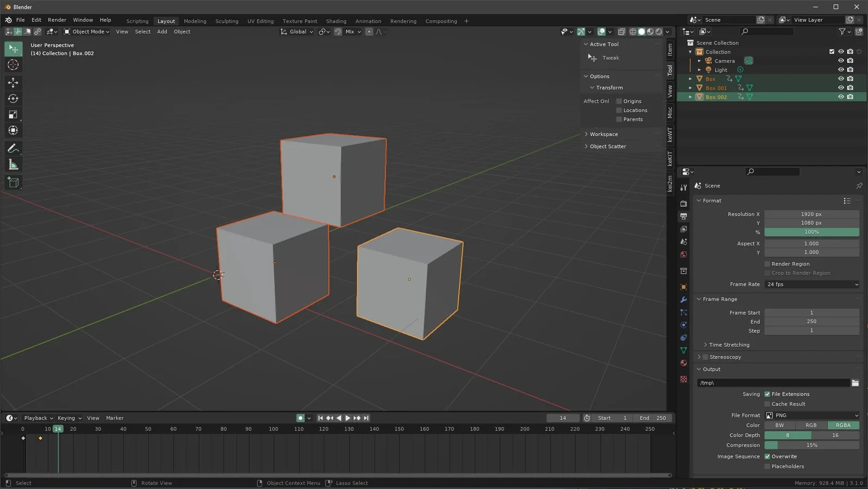Screen dimensions: 868x489
Task: Open the Physics properties tab
Action: [683, 325]
